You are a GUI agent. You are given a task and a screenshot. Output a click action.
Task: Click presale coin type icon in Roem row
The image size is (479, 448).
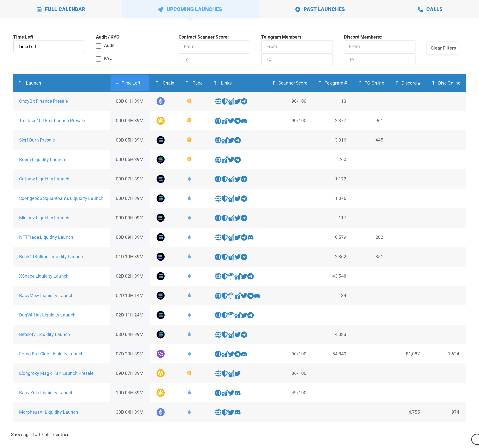click(189, 159)
